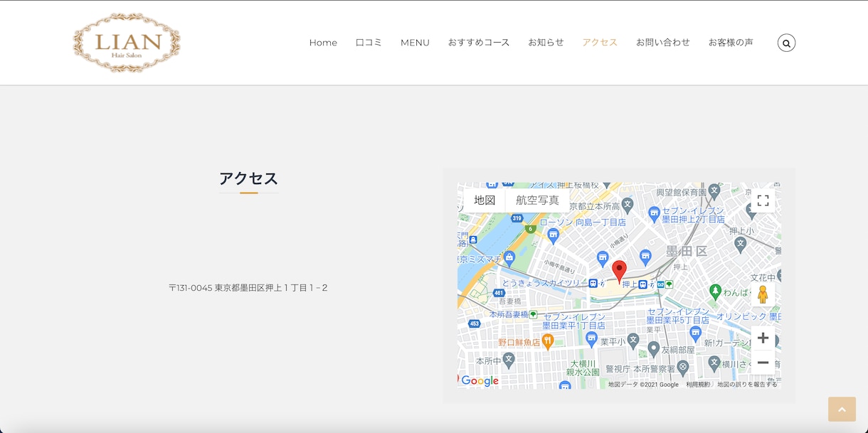Click the ローソン 向島一丁目店 store marker
This screenshot has height=433, width=868.
coord(554,235)
